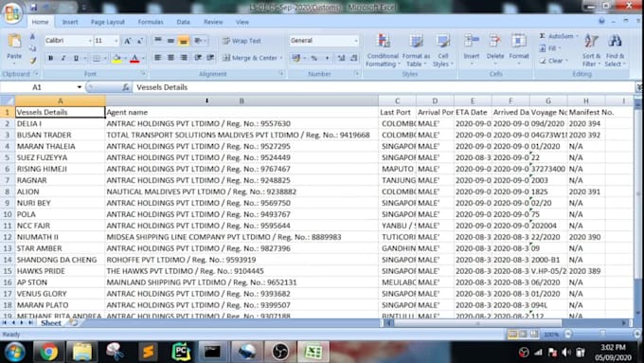Viewport: 644px width, 363px height.
Task: Click the Find & Select binoculars icon
Action: click(x=615, y=42)
